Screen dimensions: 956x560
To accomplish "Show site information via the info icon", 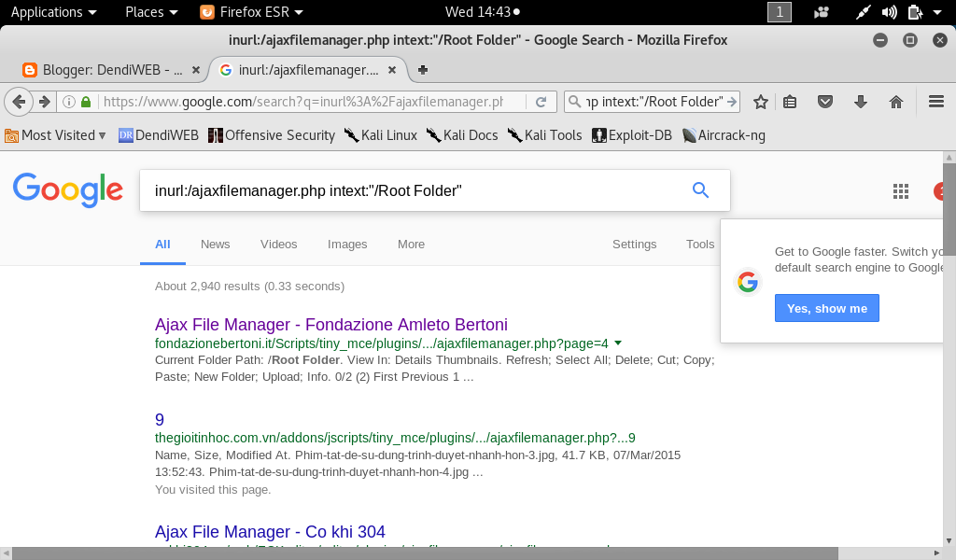I will 69,102.
